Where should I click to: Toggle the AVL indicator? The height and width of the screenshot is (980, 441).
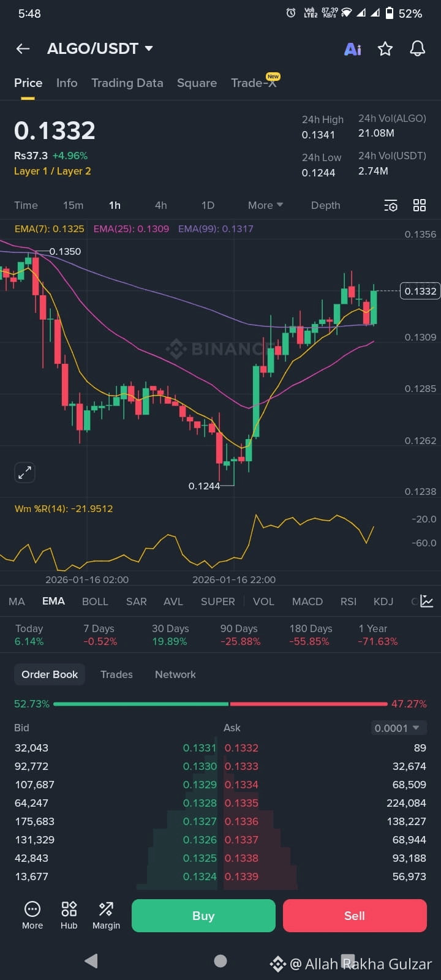tap(173, 601)
